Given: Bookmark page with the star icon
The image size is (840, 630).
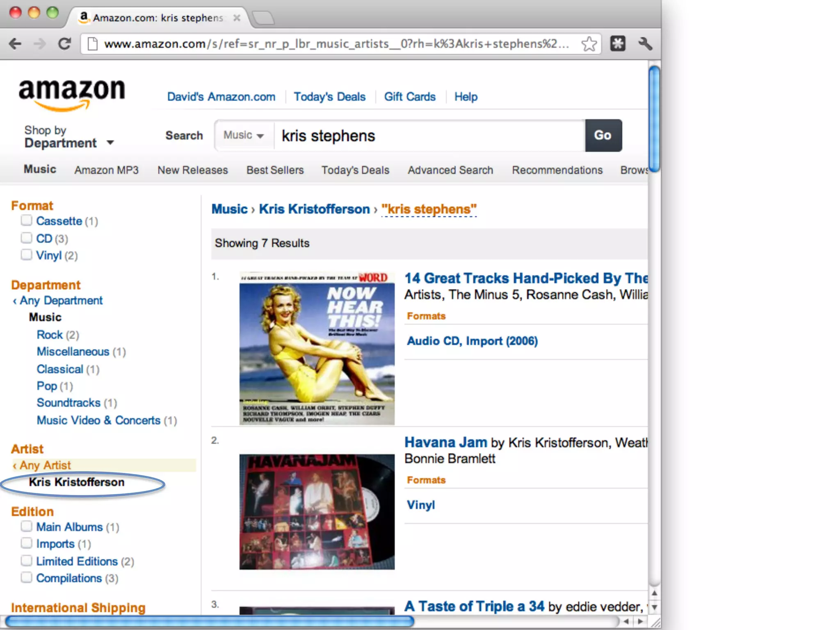Looking at the screenshot, I should 589,43.
